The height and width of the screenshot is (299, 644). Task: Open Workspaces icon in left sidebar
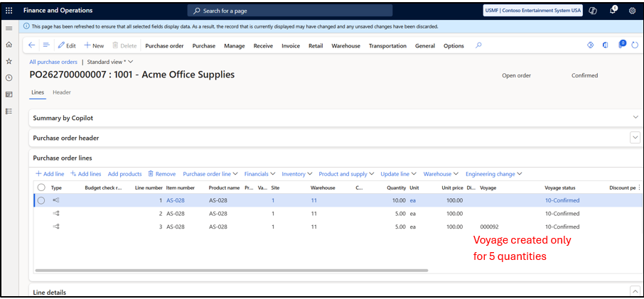click(9, 94)
